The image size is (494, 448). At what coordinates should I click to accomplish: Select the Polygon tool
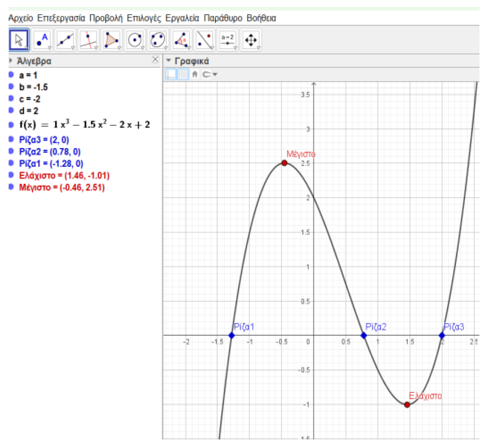click(x=111, y=40)
